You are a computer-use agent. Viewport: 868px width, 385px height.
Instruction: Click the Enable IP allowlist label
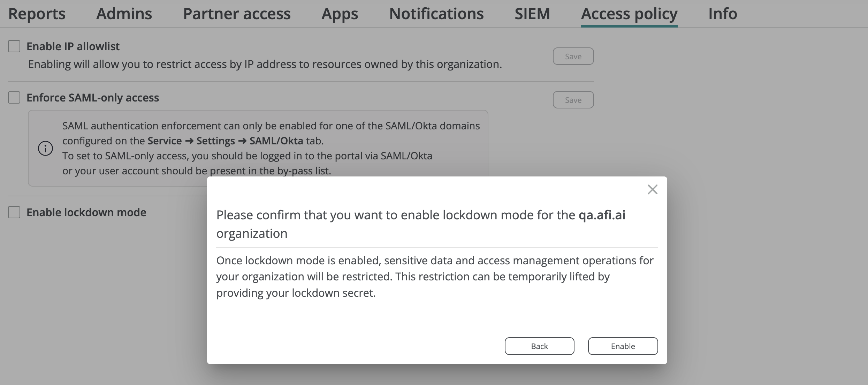(73, 46)
